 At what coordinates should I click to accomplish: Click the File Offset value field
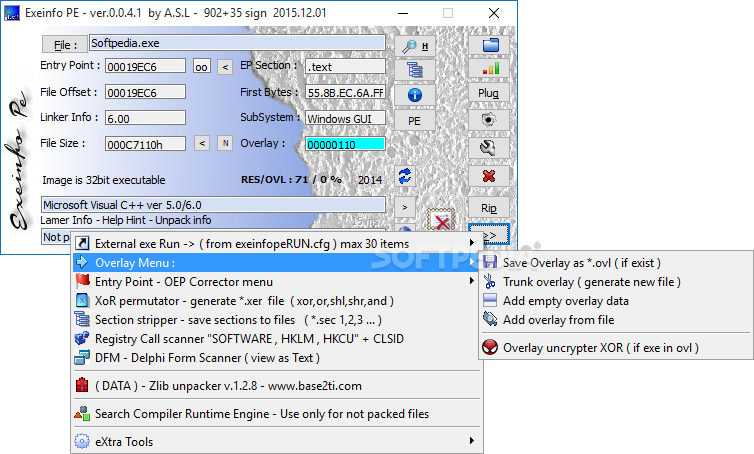tap(145, 92)
